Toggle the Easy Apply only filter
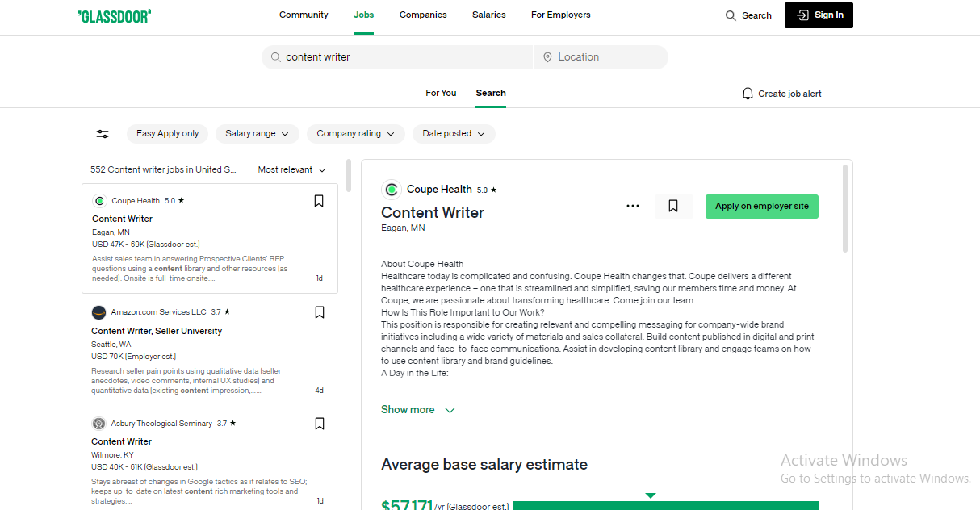Image resolution: width=980 pixels, height=510 pixels. pos(168,134)
